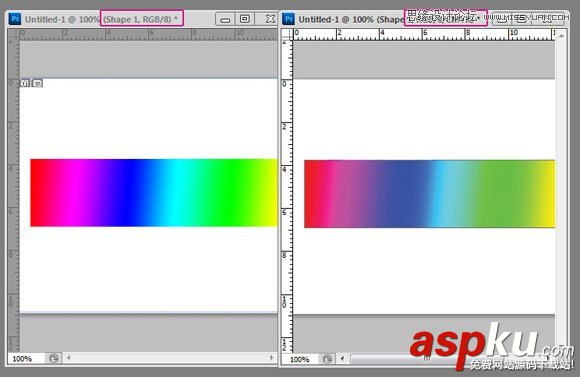The image size is (580, 377).
Task: Click the Photoshop icon in the left window
Action: click(15, 19)
